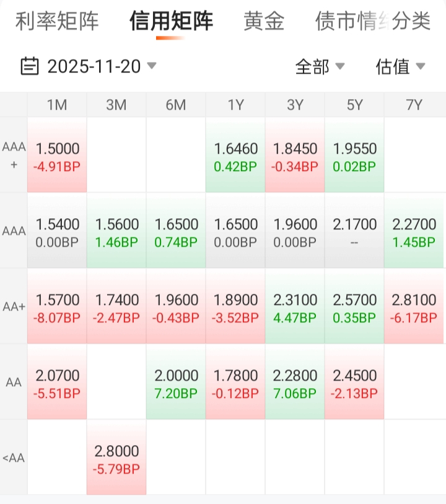
Task: Select the 信用矩阵 tab
Action: click(x=171, y=21)
